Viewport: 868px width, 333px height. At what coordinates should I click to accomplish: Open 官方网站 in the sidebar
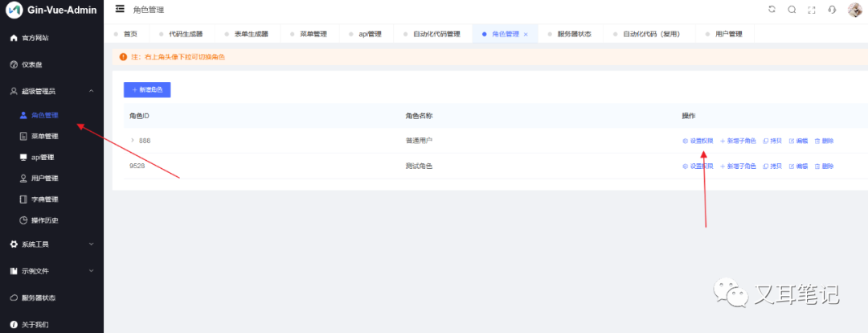pos(51,39)
